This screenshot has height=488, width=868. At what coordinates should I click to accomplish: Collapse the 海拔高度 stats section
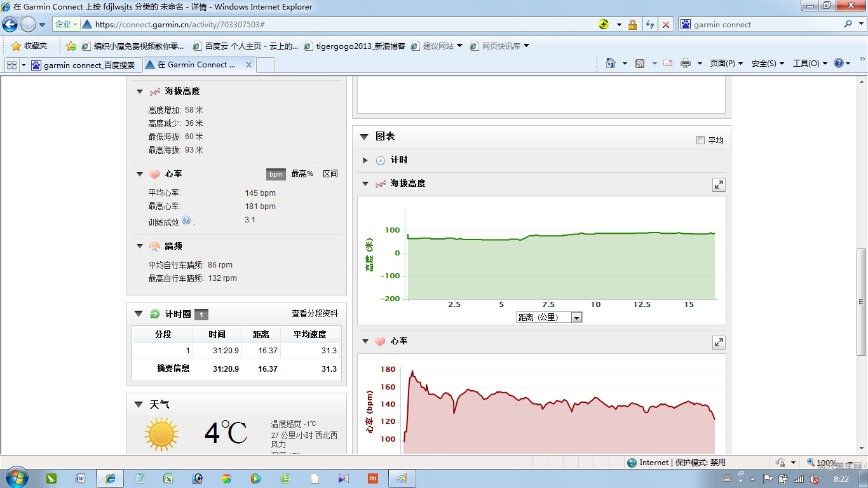[140, 91]
